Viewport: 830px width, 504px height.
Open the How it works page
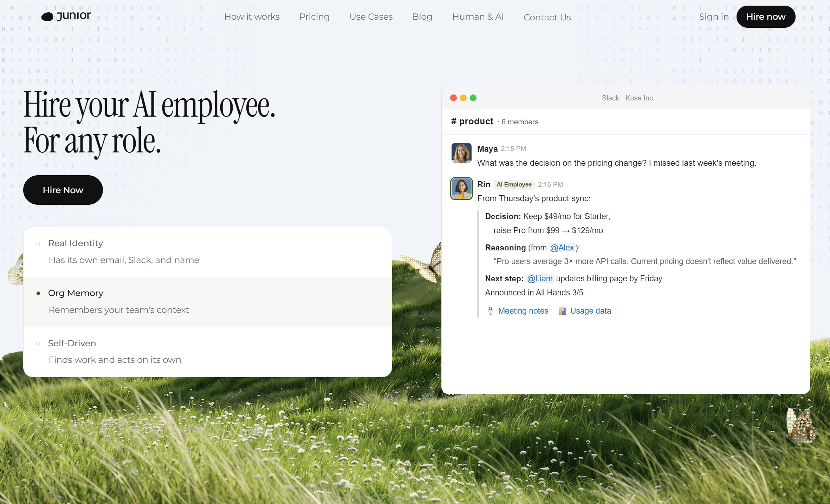click(252, 17)
